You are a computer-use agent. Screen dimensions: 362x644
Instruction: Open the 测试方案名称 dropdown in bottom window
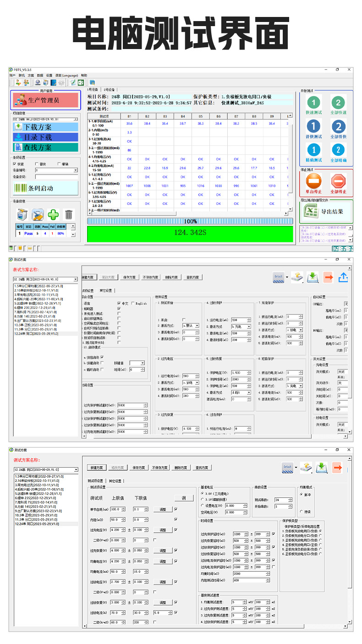click(76, 470)
